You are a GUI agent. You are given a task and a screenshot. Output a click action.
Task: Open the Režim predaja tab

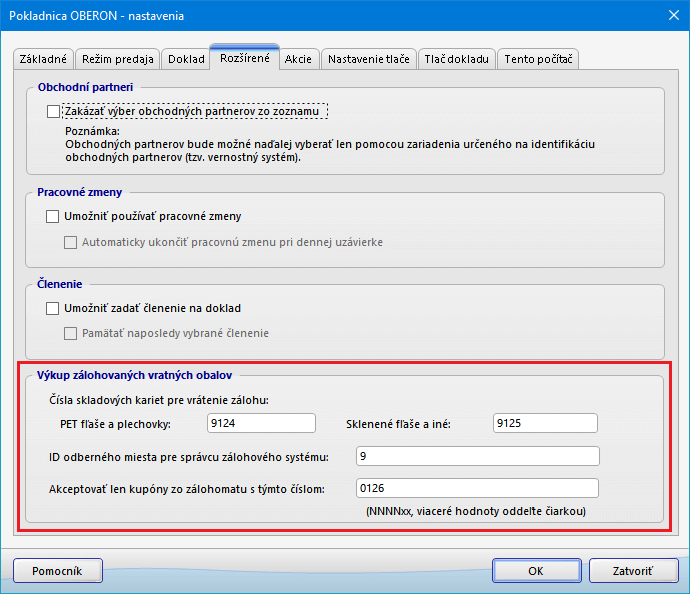[118, 59]
